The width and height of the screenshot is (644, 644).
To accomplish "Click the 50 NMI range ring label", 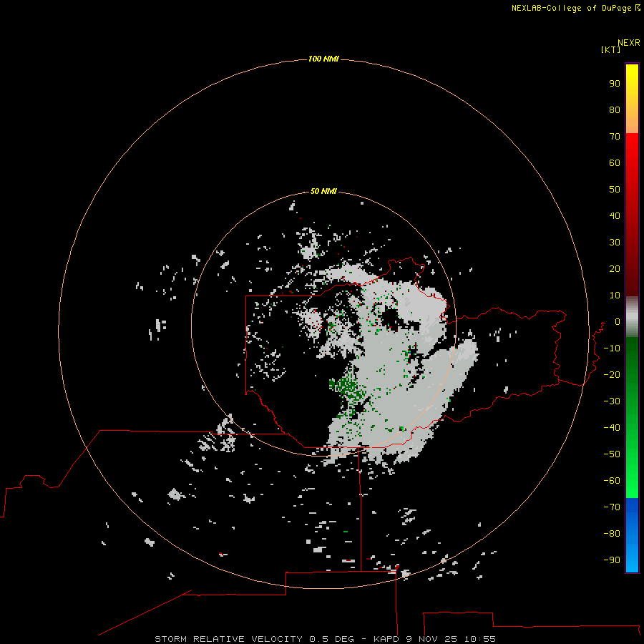I will click(323, 191).
